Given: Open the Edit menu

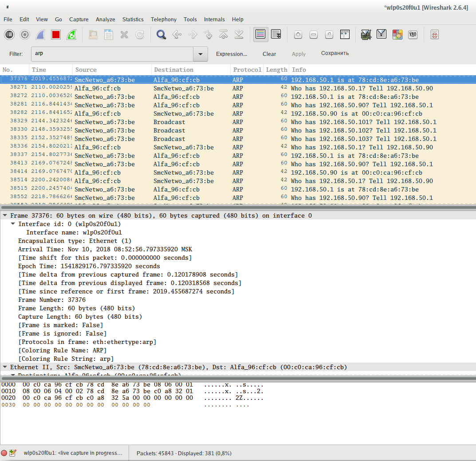Looking at the screenshot, I should click(24, 20).
